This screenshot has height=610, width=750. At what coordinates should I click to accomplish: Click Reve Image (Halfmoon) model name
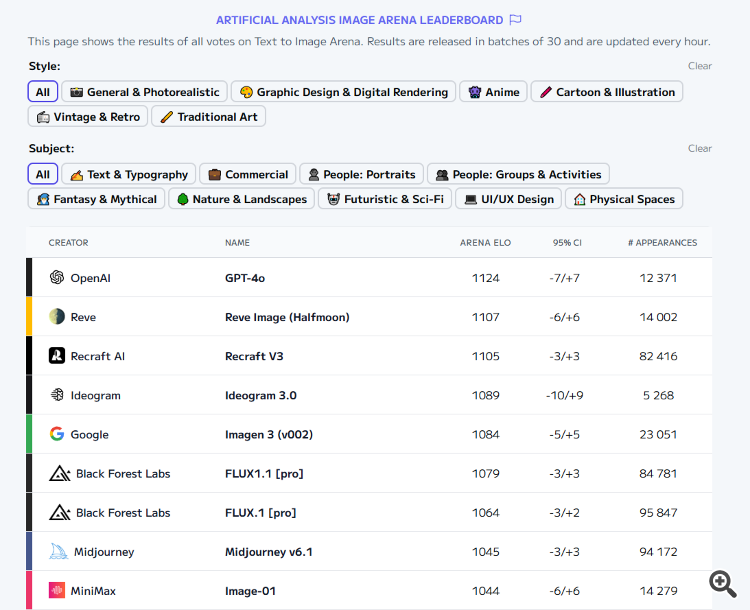click(287, 317)
